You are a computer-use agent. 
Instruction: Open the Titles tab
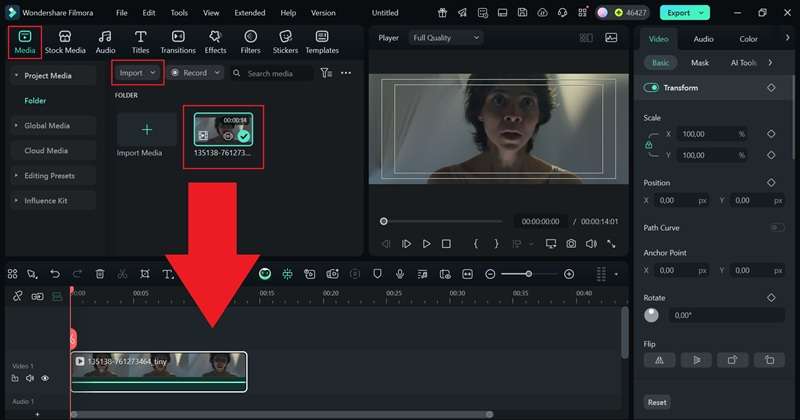pos(140,42)
